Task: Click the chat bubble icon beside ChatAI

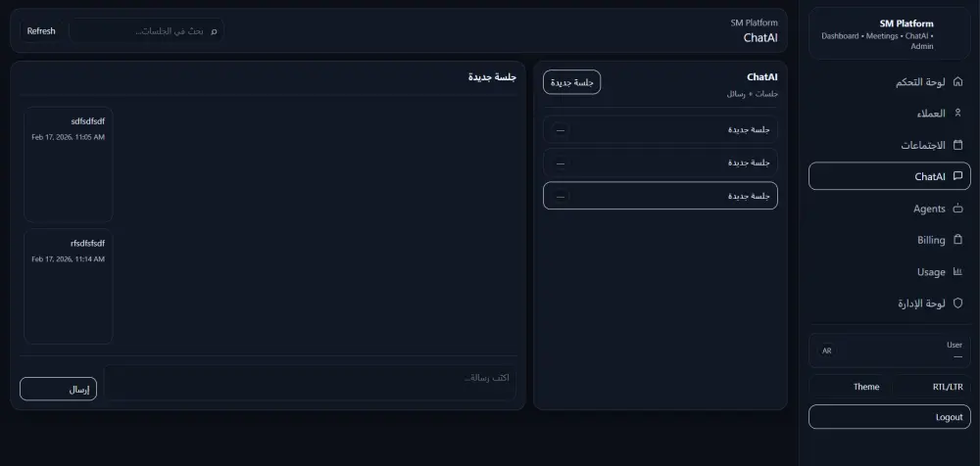Action: [957, 176]
